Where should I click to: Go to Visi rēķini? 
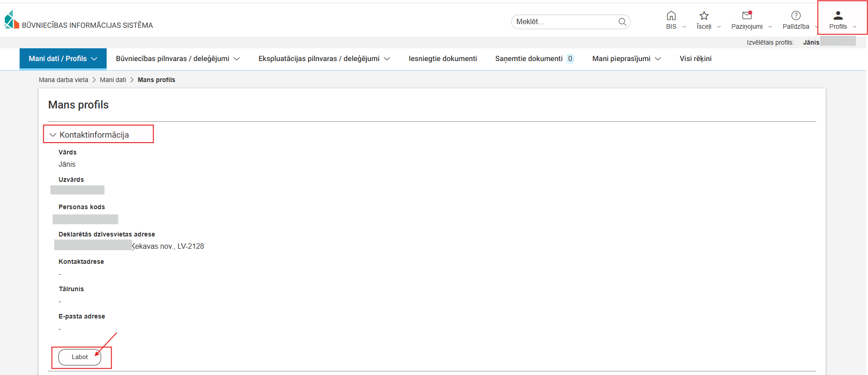[x=695, y=59]
